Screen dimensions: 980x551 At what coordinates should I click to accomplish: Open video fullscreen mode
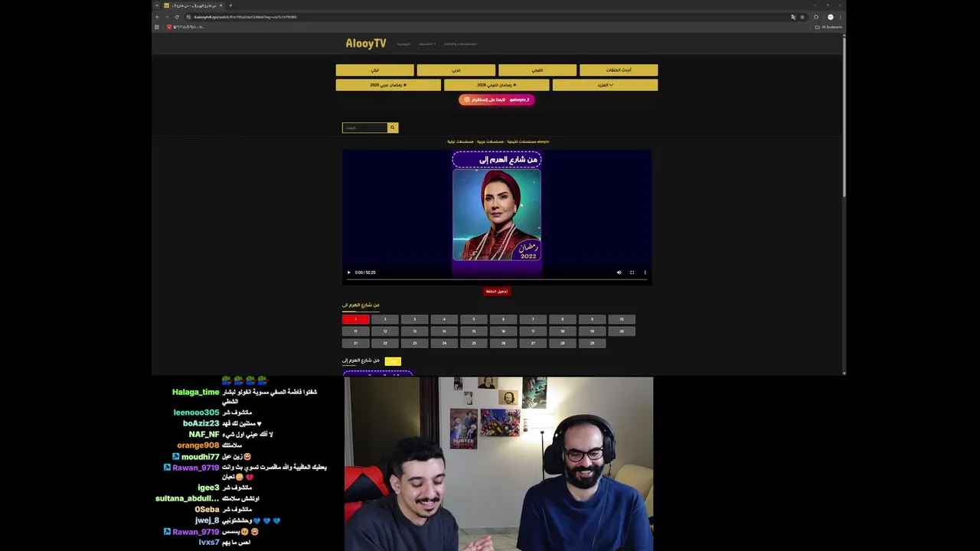tap(632, 272)
